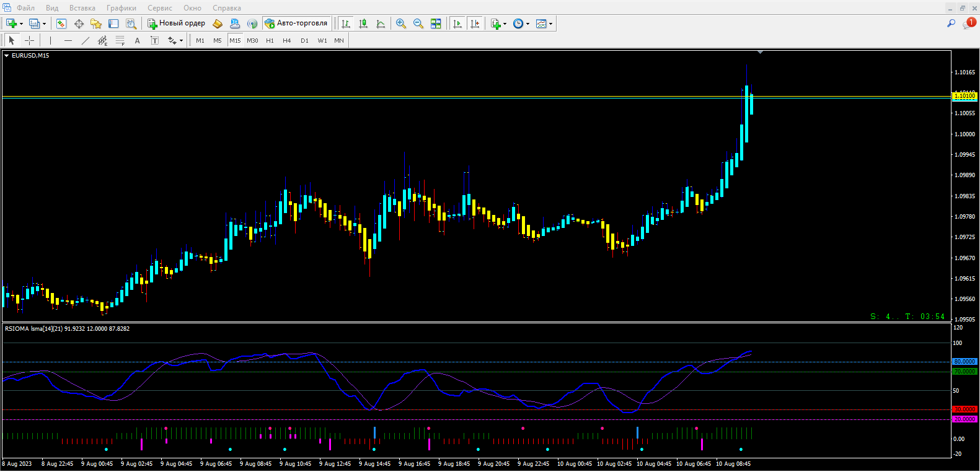This screenshot has width=980, height=472.
Task: Open the notifications chat icon with badge
Action: coord(969,24)
